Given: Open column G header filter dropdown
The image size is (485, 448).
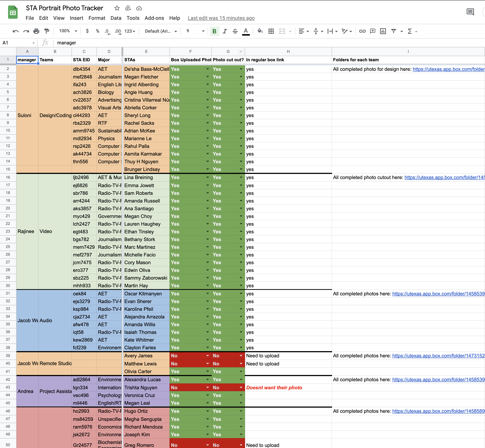Looking at the screenshot, I should coord(241,52).
